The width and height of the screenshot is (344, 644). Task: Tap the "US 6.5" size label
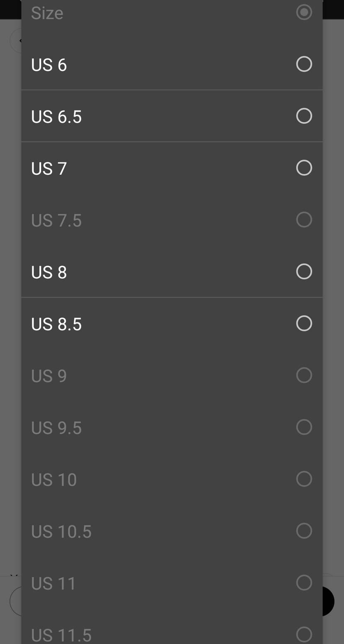click(x=56, y=117)
